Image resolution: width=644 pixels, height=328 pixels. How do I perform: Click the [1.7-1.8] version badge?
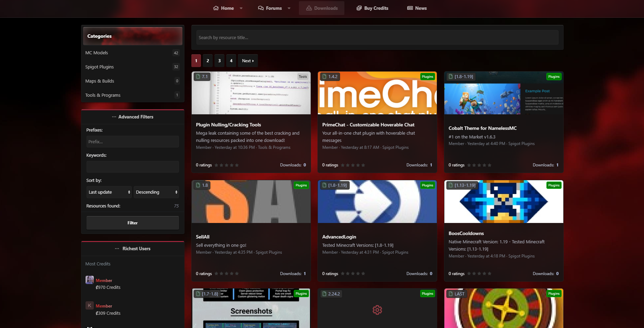(207, 294)
